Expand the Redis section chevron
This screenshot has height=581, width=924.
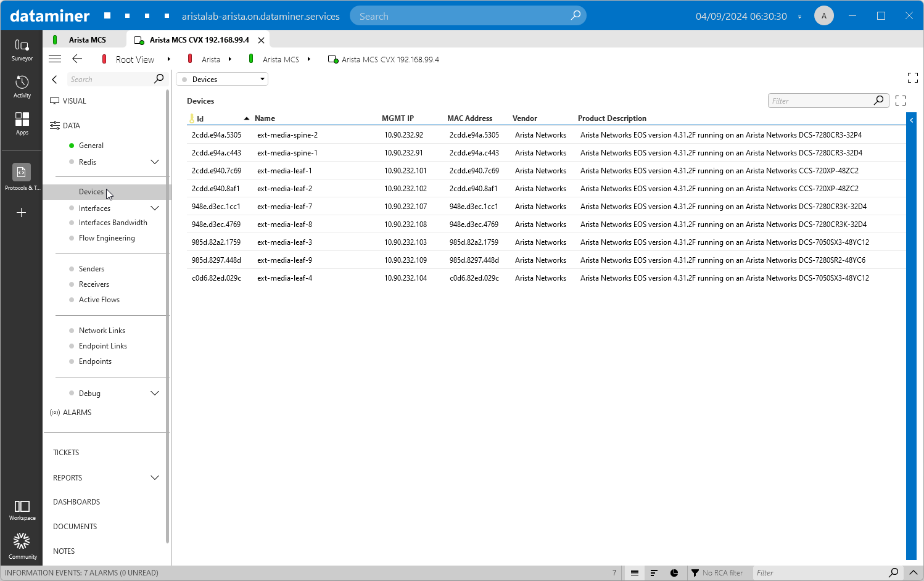point(155,162)
